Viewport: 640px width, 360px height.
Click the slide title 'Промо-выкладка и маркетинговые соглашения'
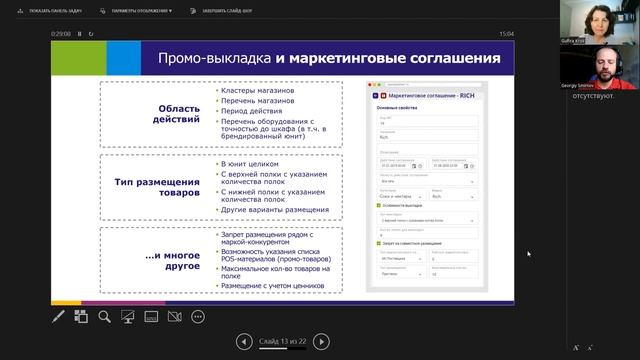click(329, 58)
